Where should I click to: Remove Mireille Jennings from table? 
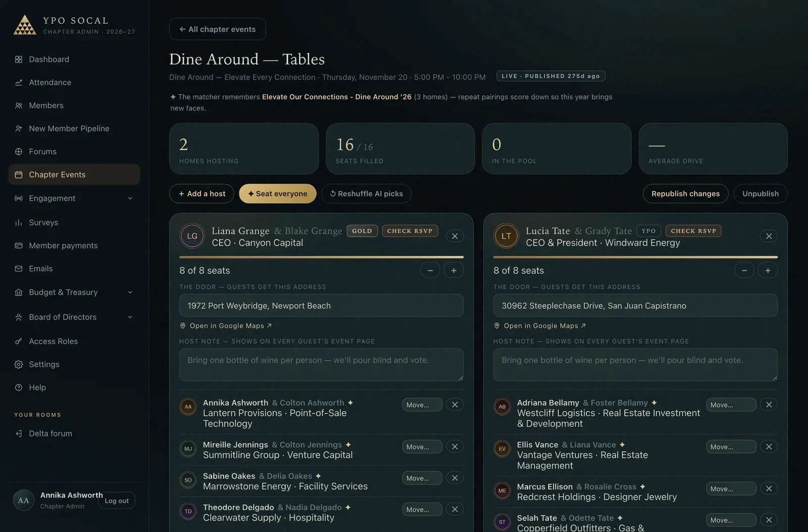point(455,447)
